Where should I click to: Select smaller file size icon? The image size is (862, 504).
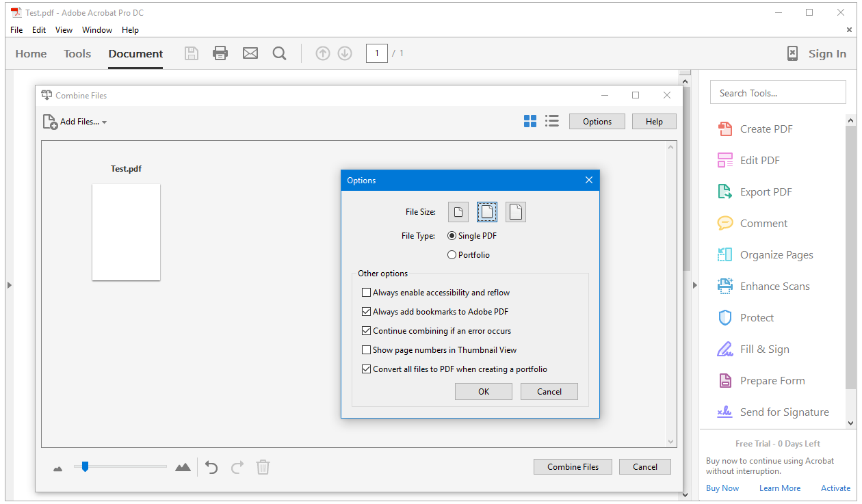click(458, 212)
